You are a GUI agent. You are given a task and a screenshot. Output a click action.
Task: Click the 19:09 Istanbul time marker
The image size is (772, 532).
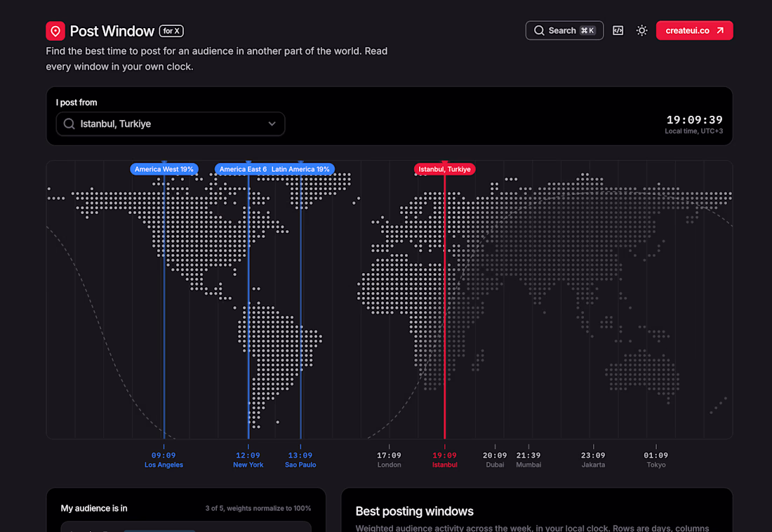tap(444, 460)
